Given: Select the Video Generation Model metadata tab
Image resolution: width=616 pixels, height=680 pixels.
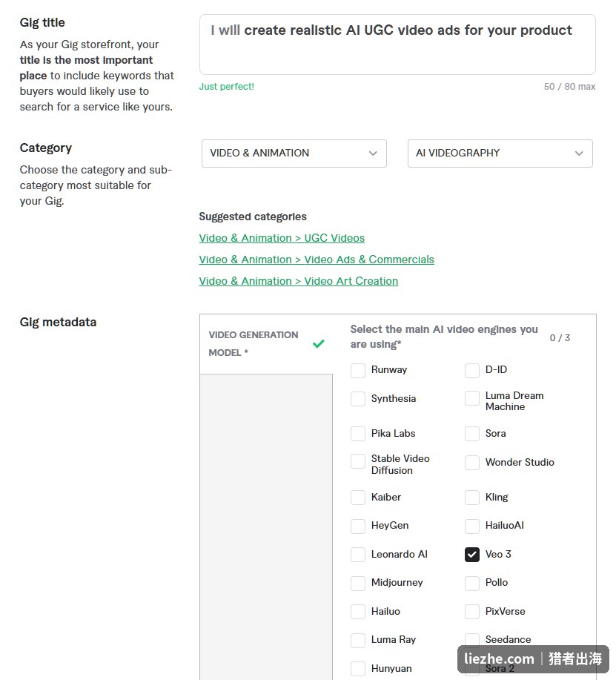Looking at the screenshot, I should pyautogui.click(x=266, y=344).
